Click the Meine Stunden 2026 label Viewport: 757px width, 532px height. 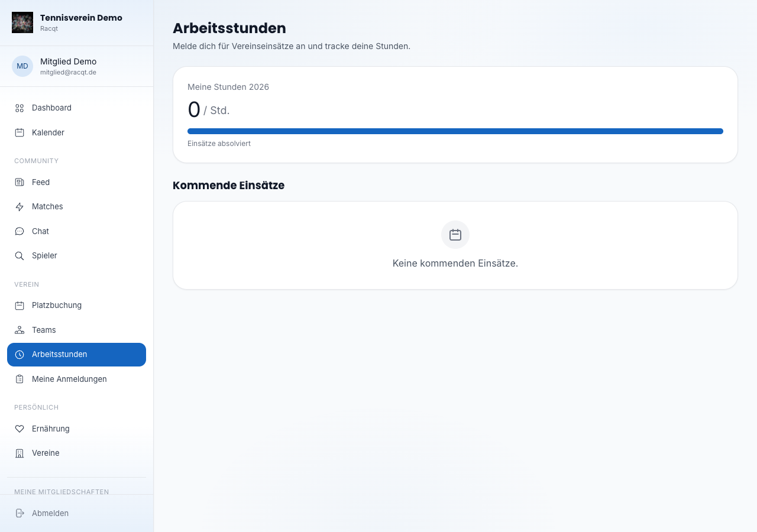pos(228,87)
